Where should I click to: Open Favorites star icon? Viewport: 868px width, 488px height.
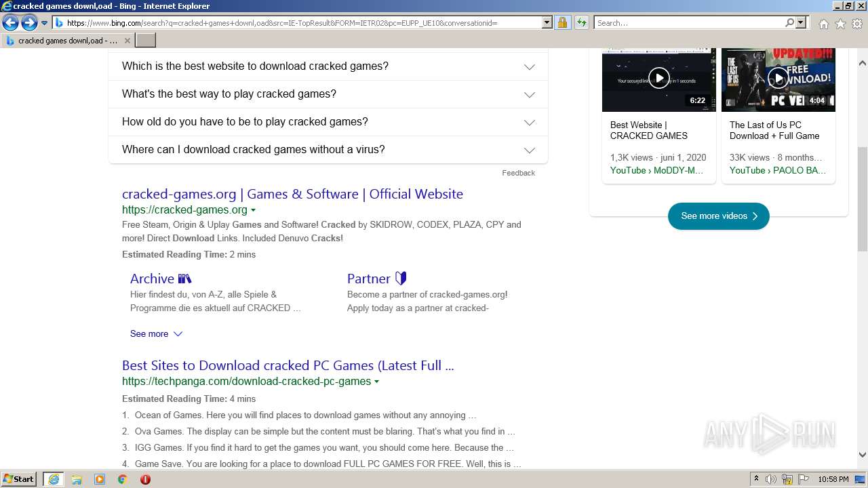tap(840, 24)
